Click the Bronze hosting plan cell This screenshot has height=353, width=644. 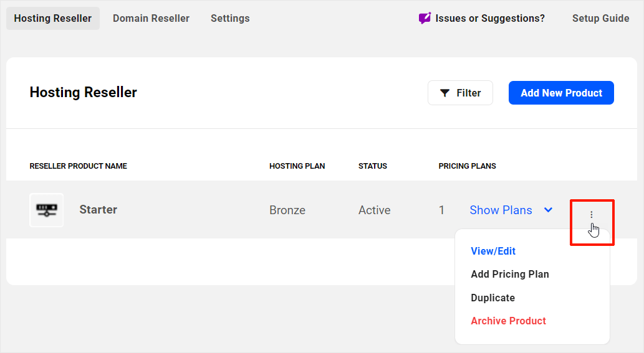point(287,210)
